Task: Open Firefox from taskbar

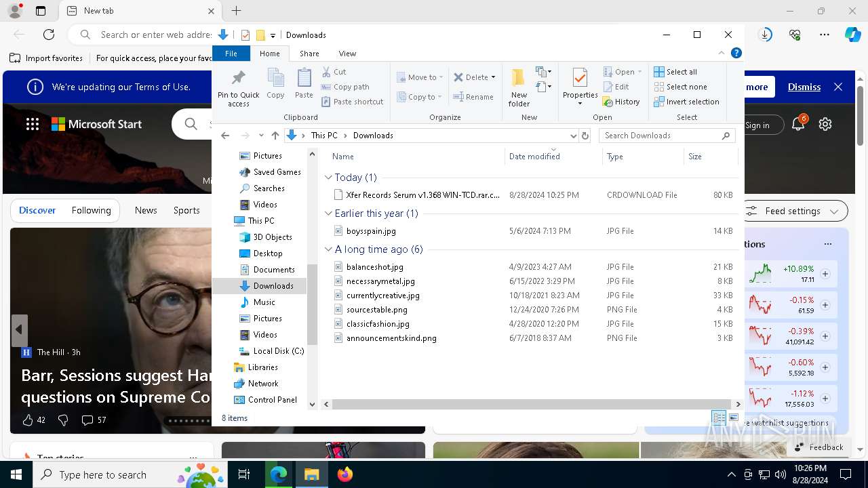Action: click(x=345, y=474)
